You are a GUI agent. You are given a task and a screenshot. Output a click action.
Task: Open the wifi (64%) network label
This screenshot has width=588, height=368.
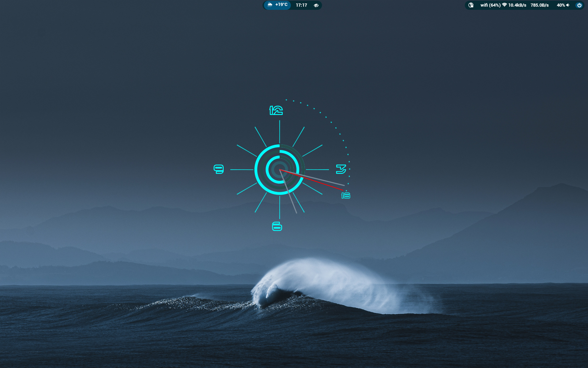[x=490, y=5]
